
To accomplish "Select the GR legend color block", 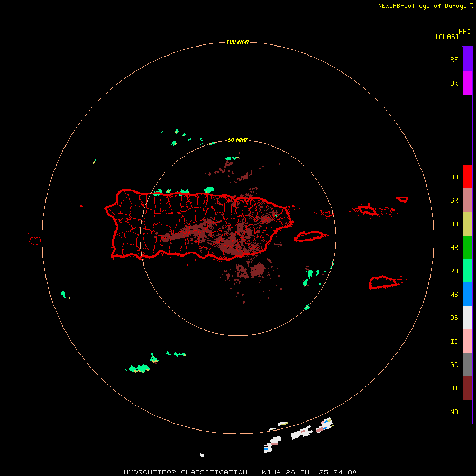I will point(467,200).
